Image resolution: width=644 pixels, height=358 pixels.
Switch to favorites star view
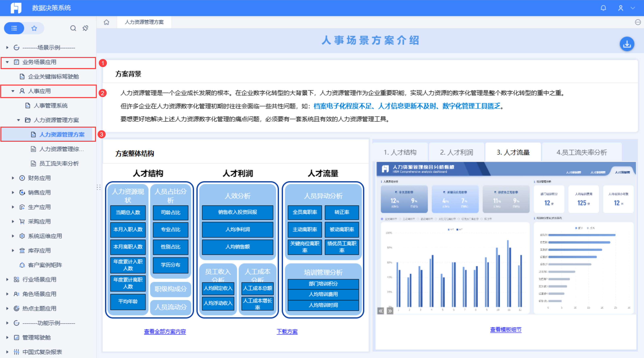(x=34, y=28)
